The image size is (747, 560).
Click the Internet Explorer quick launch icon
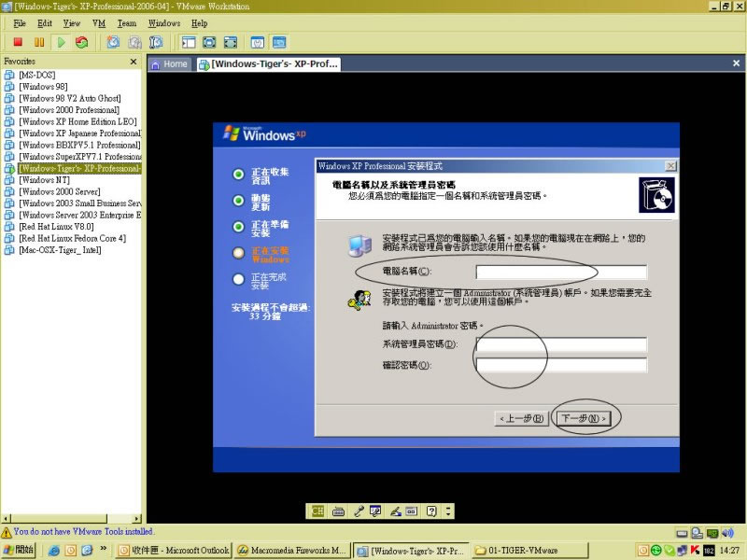[54, 551]
